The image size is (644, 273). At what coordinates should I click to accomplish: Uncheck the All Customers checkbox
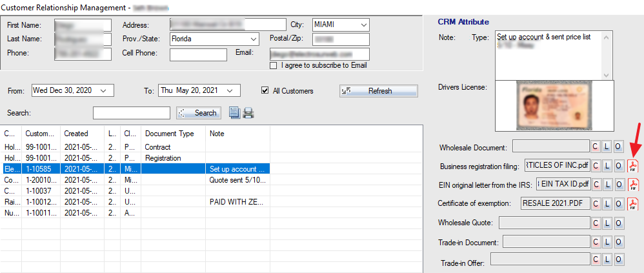pyautogui.click(x=265, y=91)
